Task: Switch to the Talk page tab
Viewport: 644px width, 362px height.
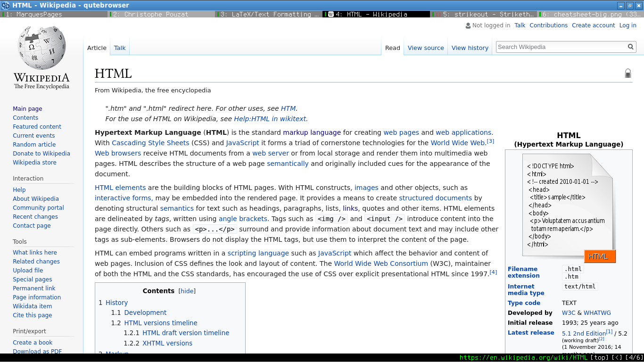Action: pyautogui.click(x=120, y=48)
